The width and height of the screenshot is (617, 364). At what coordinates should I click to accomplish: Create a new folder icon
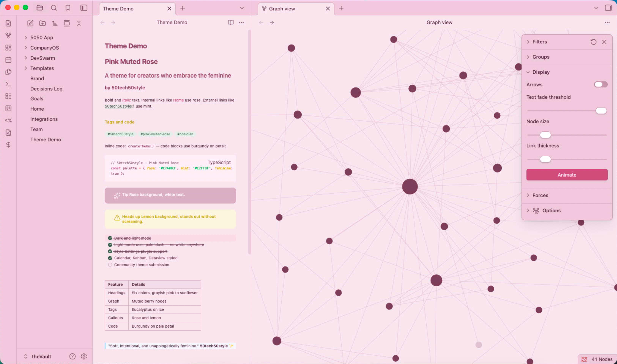click(x=43, y=23)
